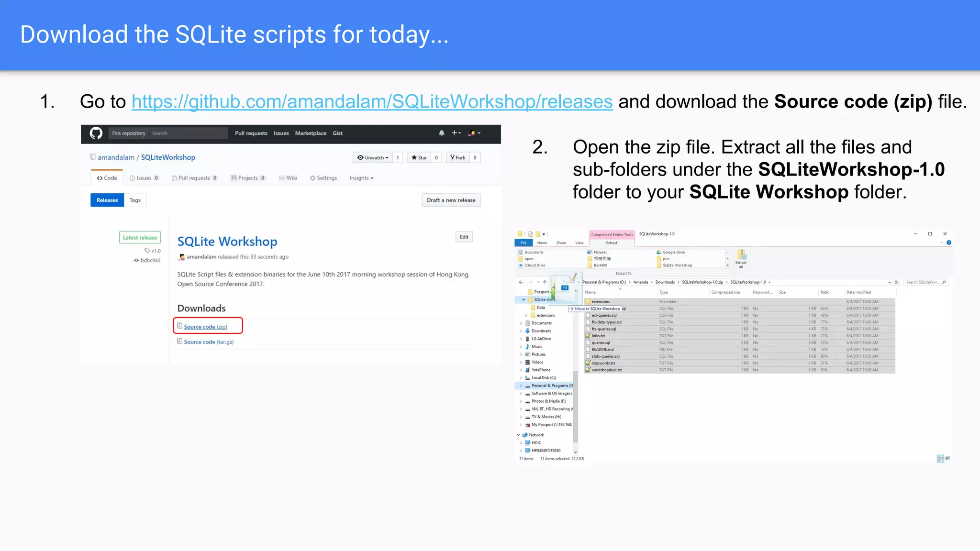Expand the Music tree node

point(521,347)
